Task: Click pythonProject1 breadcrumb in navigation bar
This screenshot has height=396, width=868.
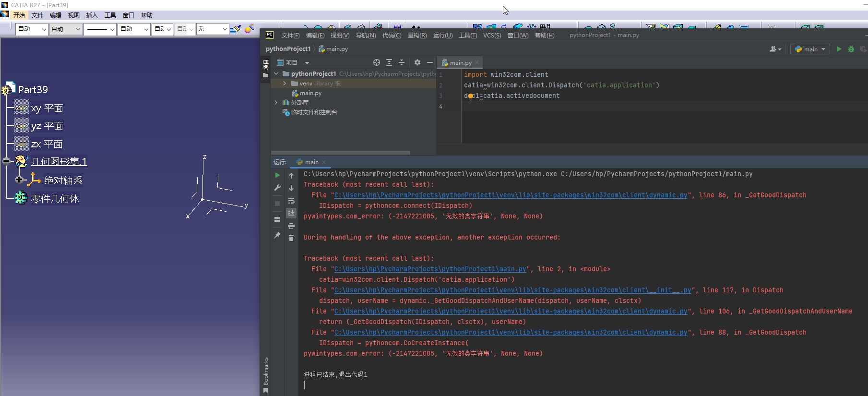Action: pyautogui.click(x=288, y=49)
